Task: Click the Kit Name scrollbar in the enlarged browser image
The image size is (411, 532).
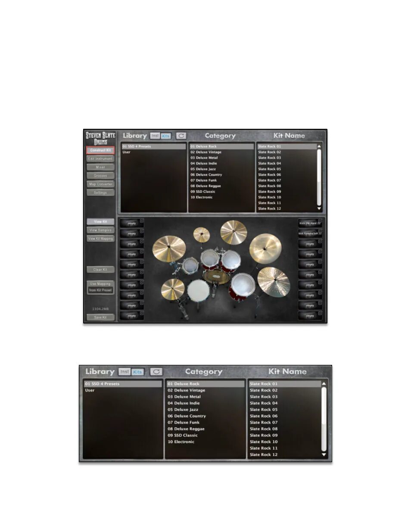Action: (324, 419)
